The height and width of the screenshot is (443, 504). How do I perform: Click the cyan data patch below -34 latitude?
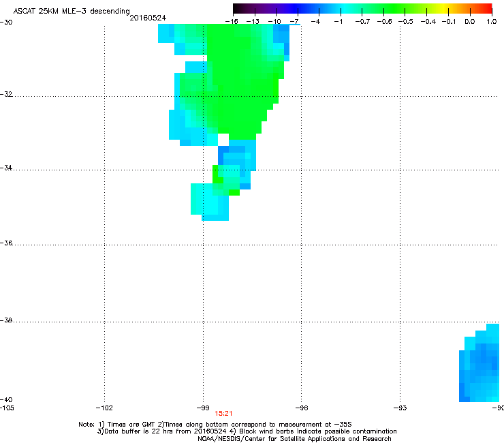(210, 202)
